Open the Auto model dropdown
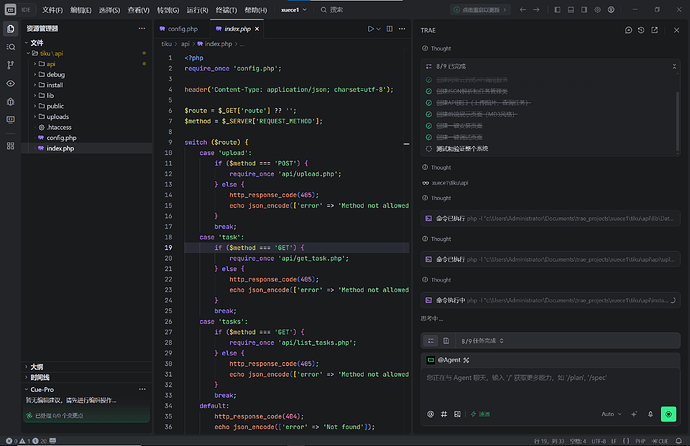This screenshot has height=446, width=690. (x=611, y=414)
